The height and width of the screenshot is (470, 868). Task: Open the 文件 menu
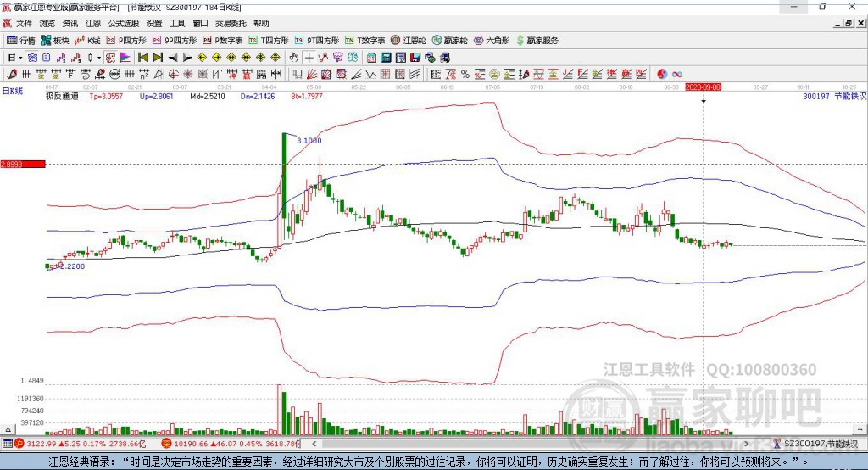(x=24, y=23)
